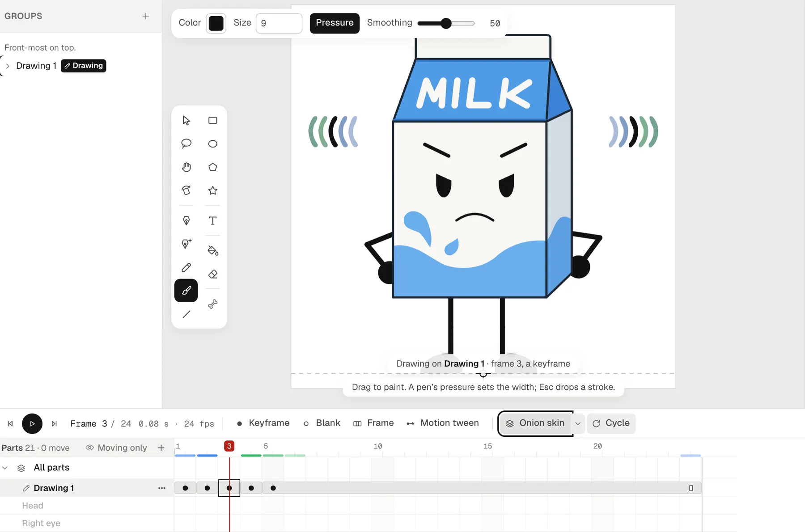Image resolution: width=805 pixels, height=532 pixels.
Task: Collapse the All parts row
Action: pyautogui.click(x=5, y=468)
